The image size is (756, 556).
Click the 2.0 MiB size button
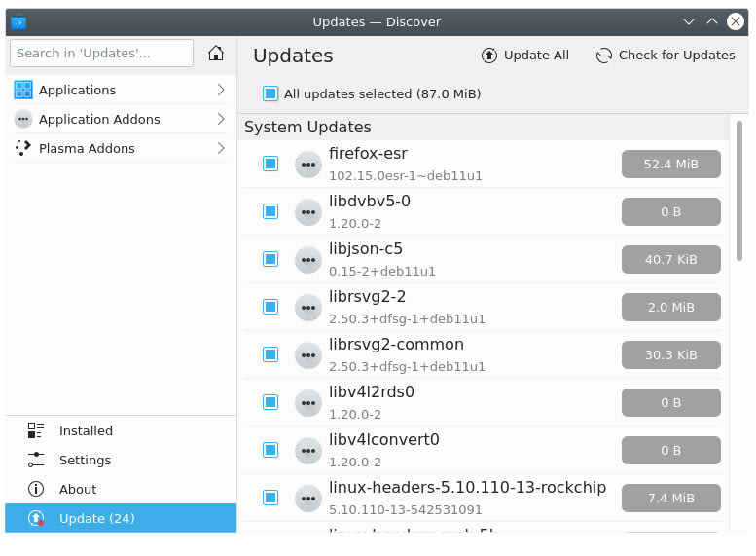click(671, 308)
